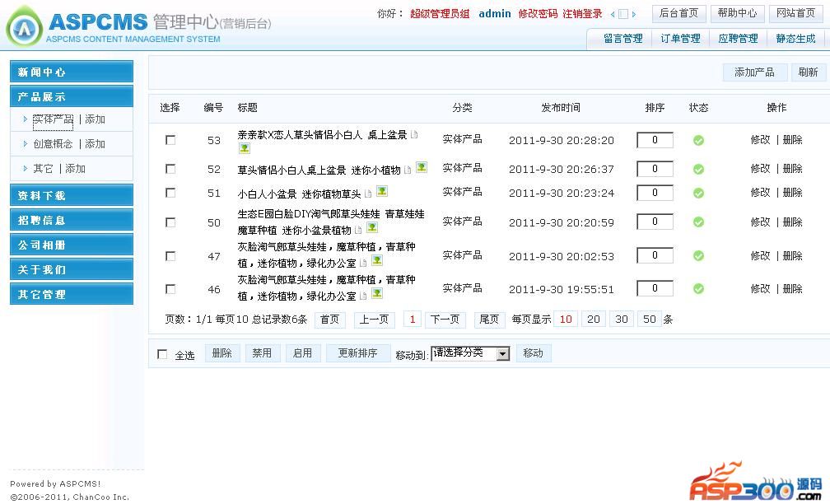The width and height of the screenshot is (830, 504).
Task: Click the sort order field for product 51
Action: (x=655, y=193)
